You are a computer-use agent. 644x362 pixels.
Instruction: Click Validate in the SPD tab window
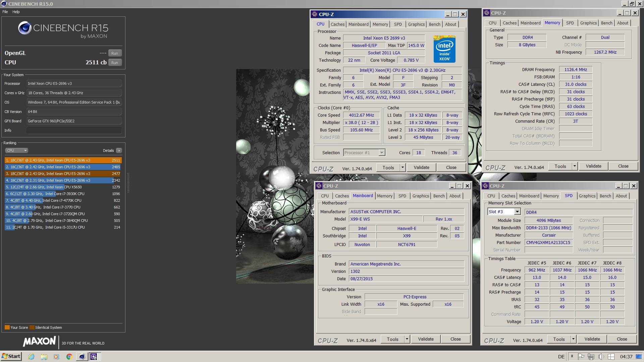592,339
